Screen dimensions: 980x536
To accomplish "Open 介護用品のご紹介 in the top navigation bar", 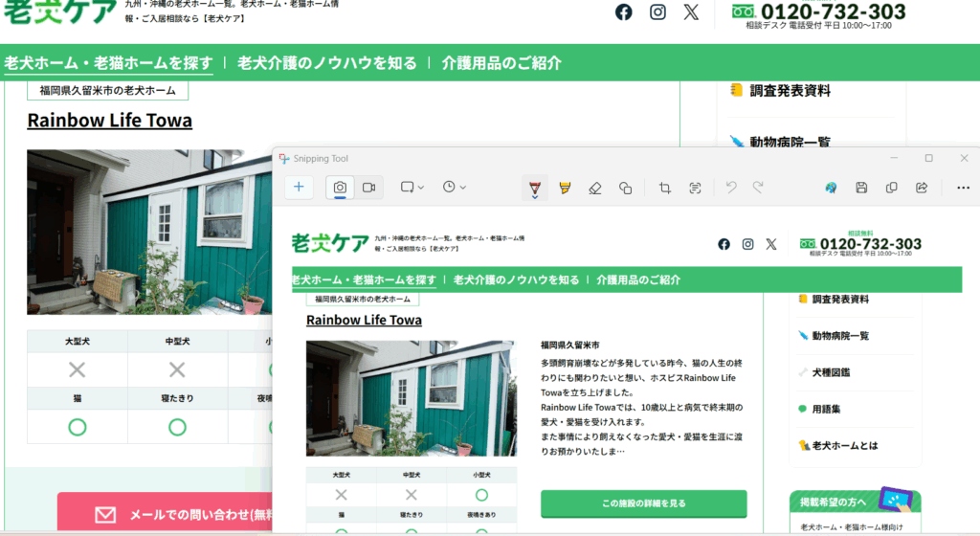I will point(501,63).
